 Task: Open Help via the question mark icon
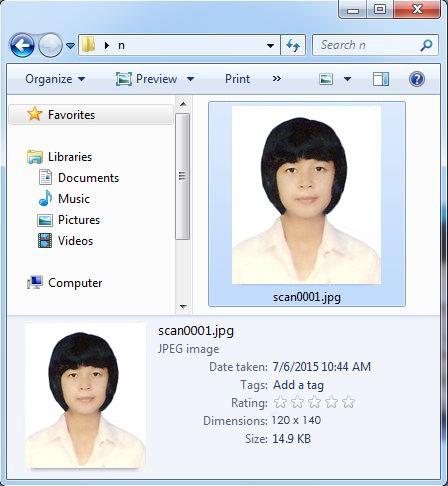417,79
